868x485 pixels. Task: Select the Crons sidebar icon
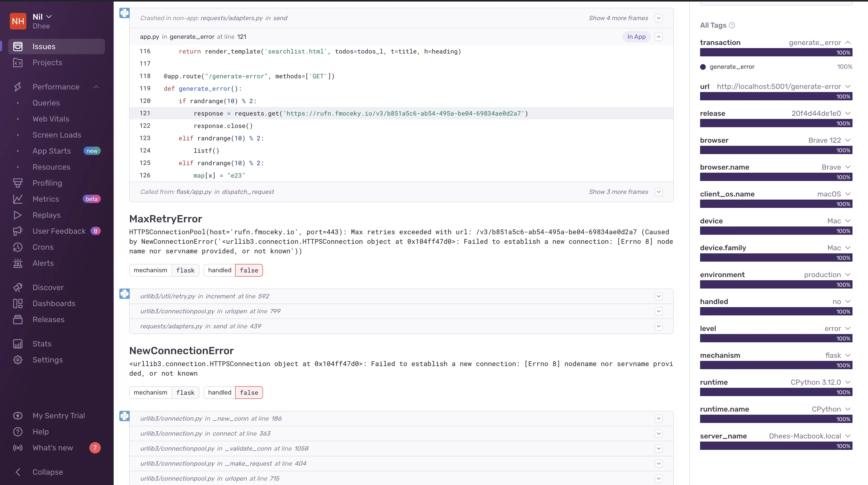point(18,247)
